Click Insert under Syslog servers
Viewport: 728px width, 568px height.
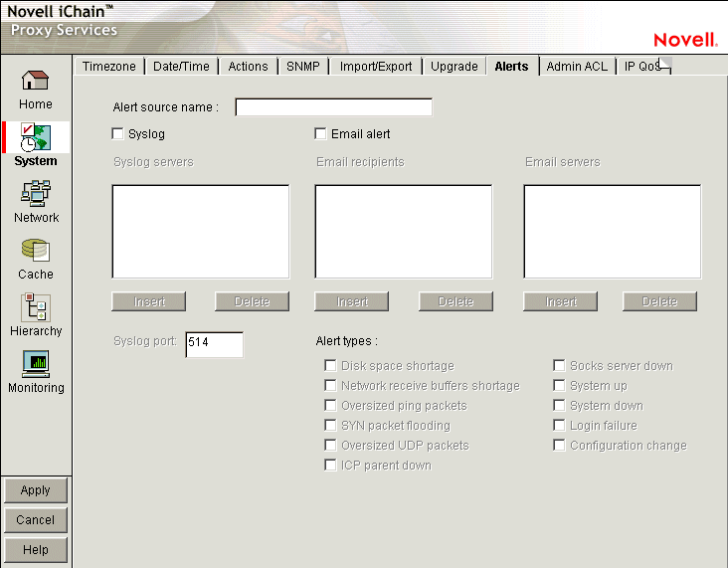[x=149, y=301]
